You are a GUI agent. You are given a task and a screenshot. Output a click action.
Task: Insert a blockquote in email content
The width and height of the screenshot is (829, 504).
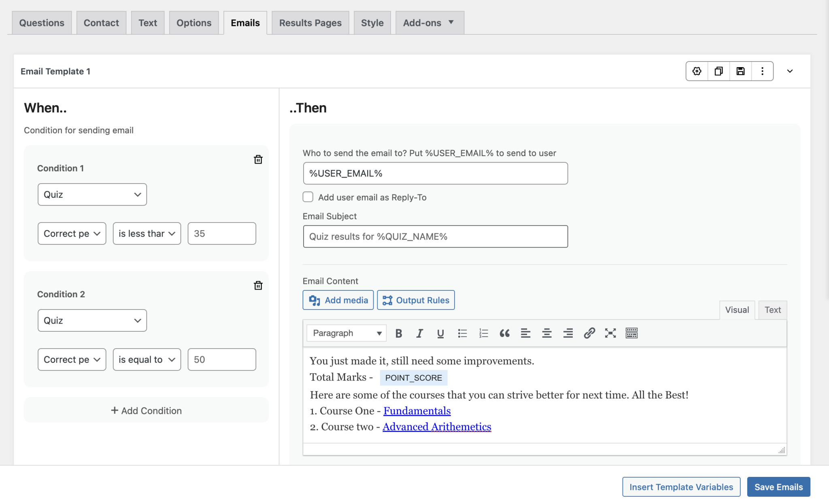point(504,333)
